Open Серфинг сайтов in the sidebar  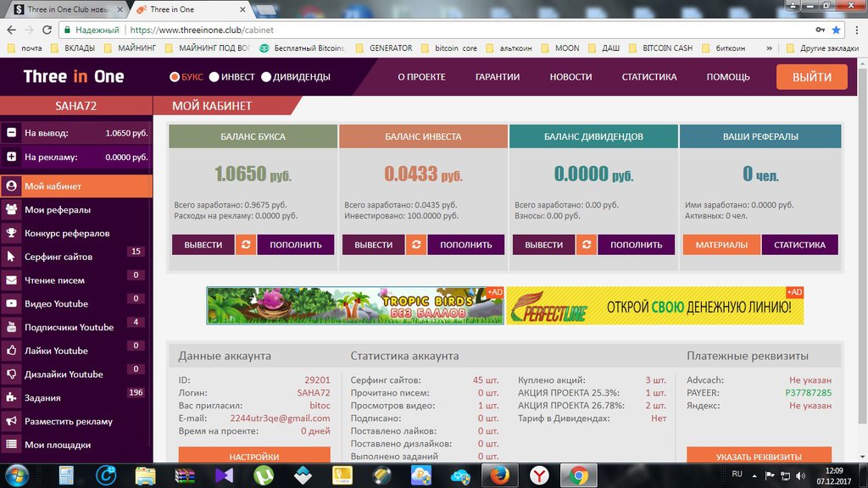point(58,257)
